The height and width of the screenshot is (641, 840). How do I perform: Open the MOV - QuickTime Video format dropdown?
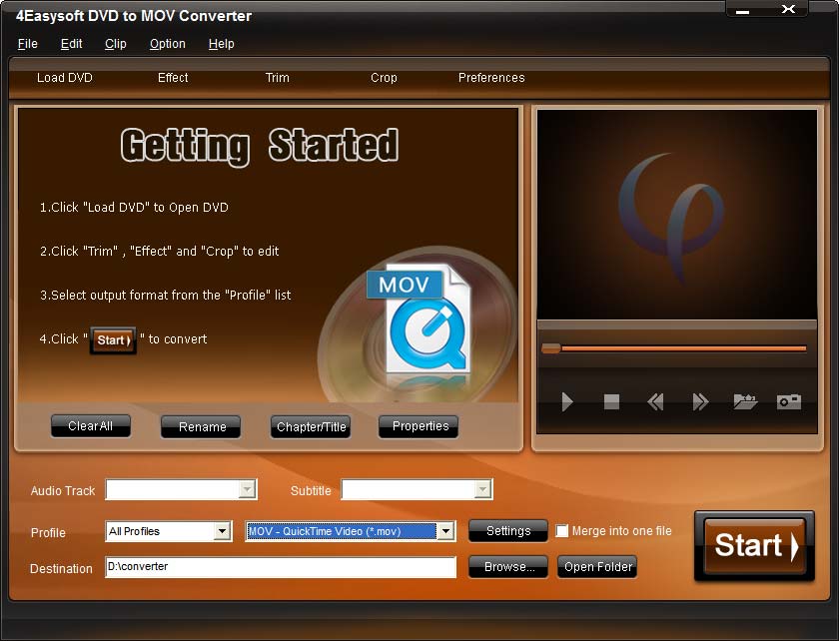(x=445, y=531)
